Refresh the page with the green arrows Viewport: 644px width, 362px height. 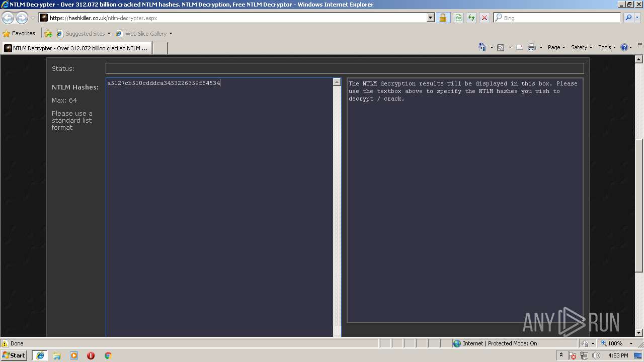click(x=471, y=18)
